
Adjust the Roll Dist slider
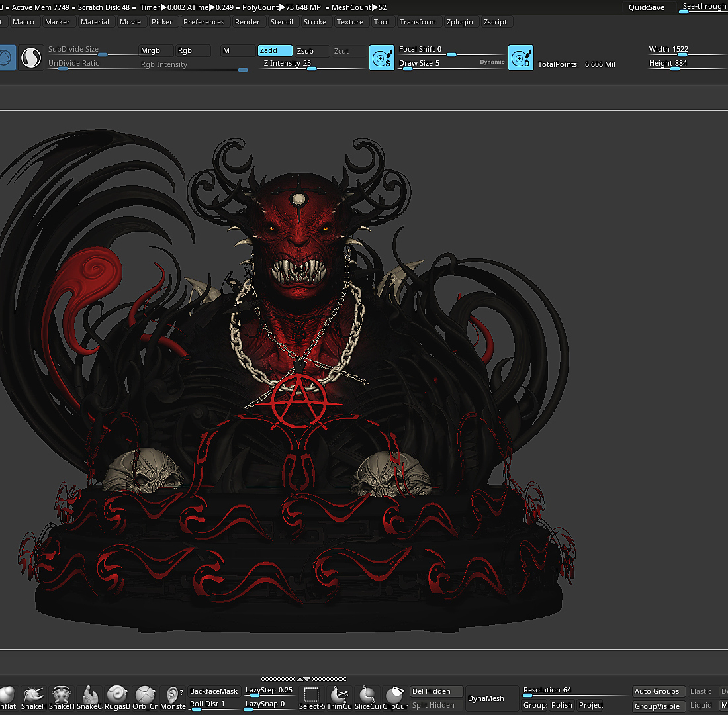pos(214,705)
